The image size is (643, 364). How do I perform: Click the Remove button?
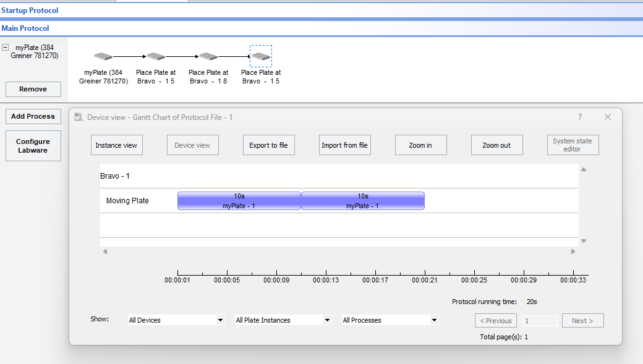click(33, 89)
